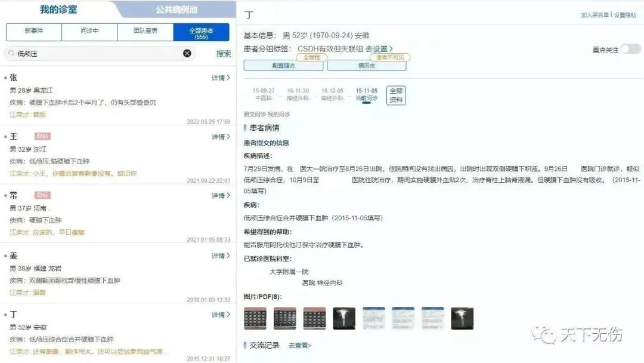Image resolution: width=644 pixels, height=363 pixels.
Task: Expand 详情 for patient 张
Action: pyautogui.click(x=219, y=77)
